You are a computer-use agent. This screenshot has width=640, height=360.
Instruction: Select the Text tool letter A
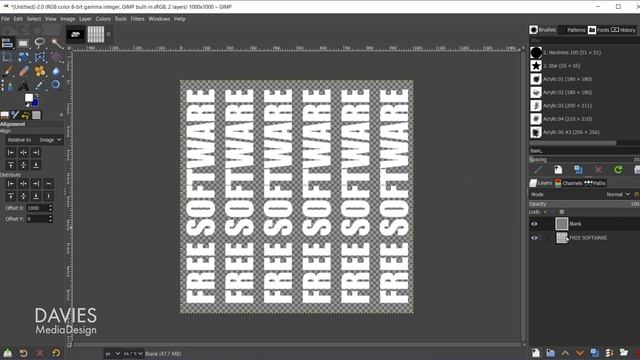(x=23, y=86)
